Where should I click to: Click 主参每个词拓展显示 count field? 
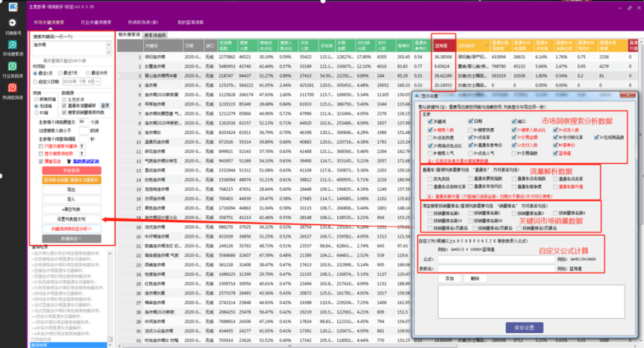(84, 122)
